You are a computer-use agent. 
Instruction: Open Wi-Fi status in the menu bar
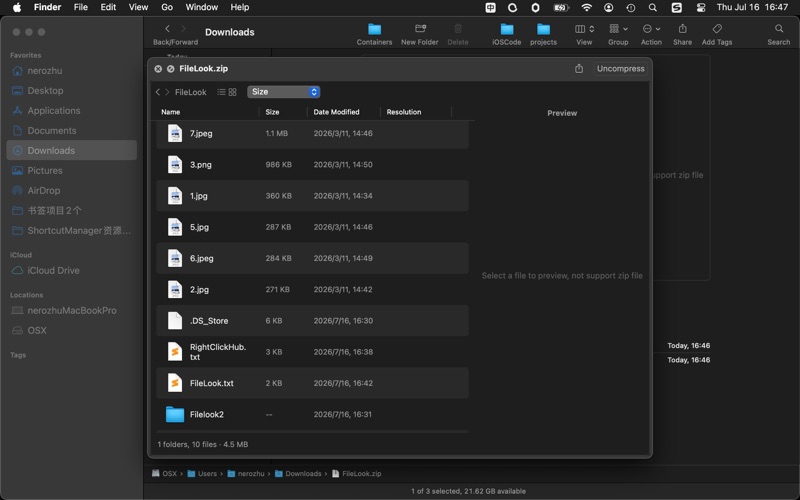coord(587,7)
